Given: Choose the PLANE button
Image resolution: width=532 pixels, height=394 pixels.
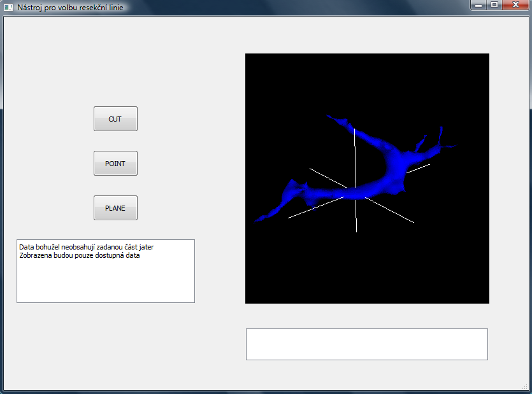Looking at the screenshot, I should 115,208.
